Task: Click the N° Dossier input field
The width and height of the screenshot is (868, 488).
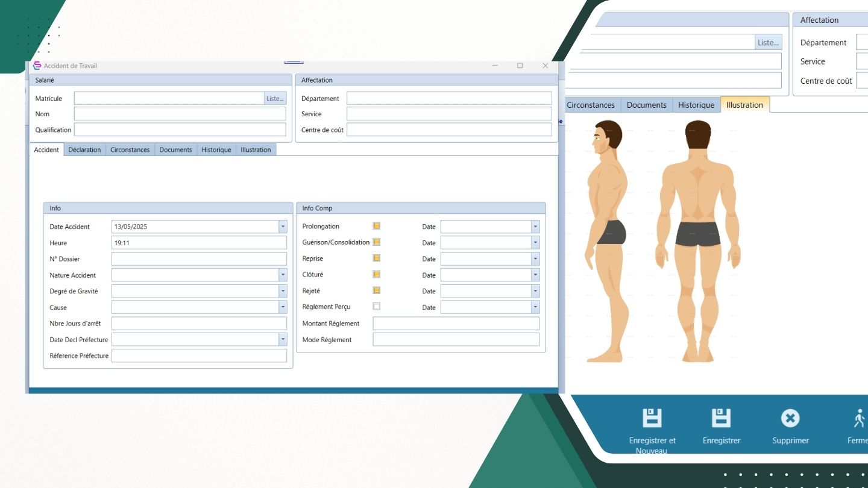Action: (x=199, y=259)
